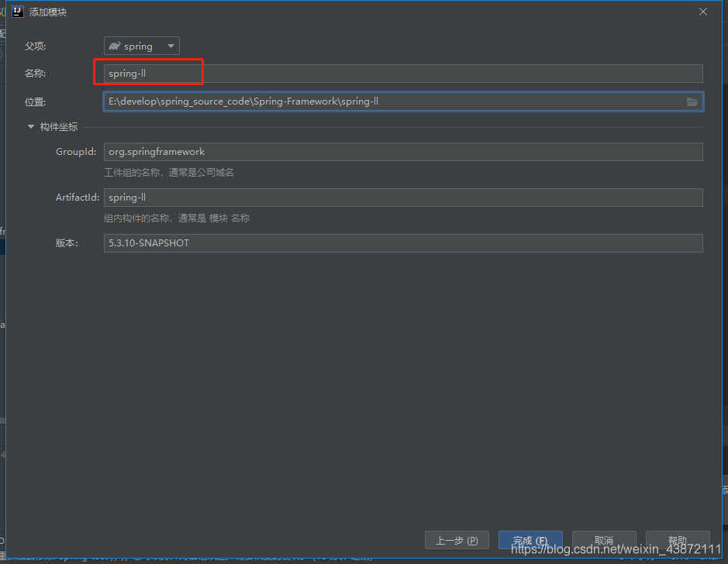Open help via the 帮助 button
The height and width of the screenshot is (564, 728).
pos(678,540)
